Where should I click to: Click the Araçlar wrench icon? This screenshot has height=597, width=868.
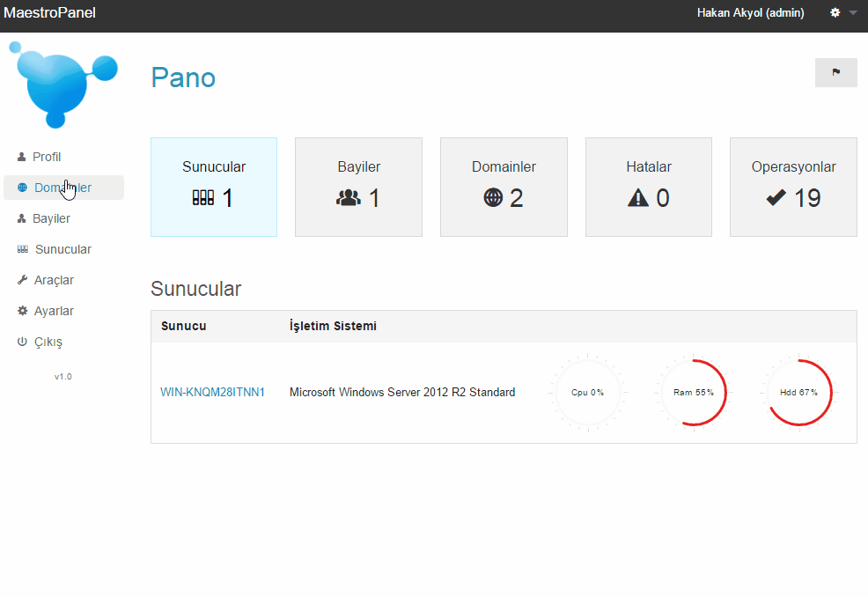[22, 280]
